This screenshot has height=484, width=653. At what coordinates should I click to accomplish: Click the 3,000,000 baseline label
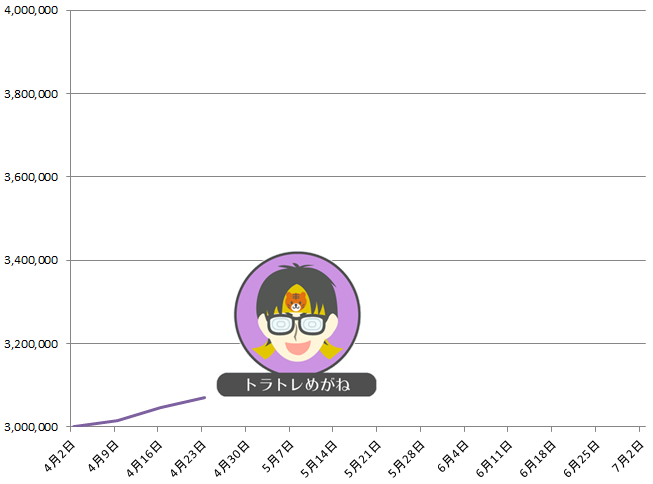point(31,427)
